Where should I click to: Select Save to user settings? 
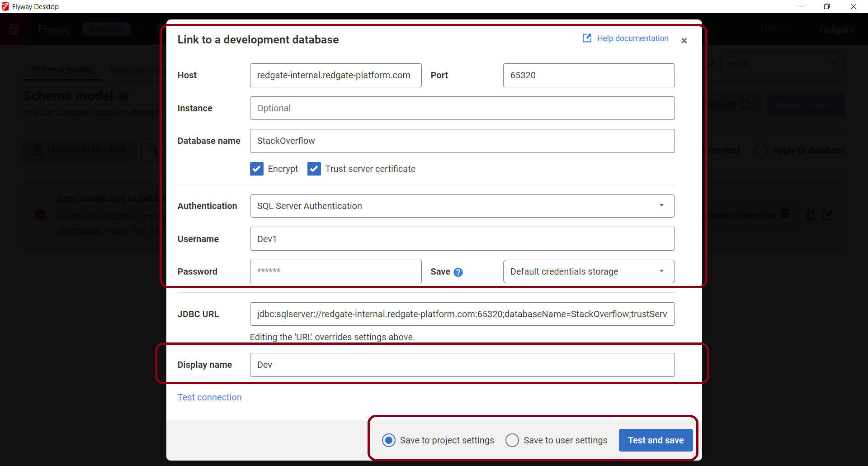coord(512,440)
